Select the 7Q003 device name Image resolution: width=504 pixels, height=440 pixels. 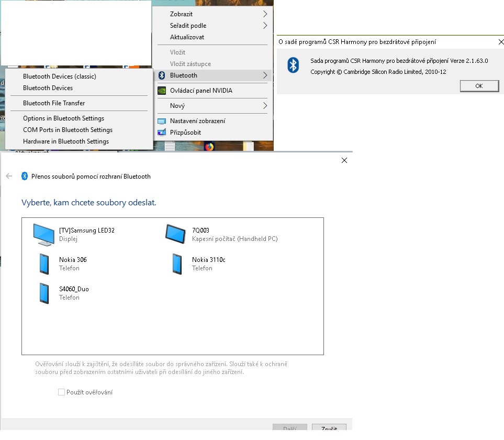point(200,230)
